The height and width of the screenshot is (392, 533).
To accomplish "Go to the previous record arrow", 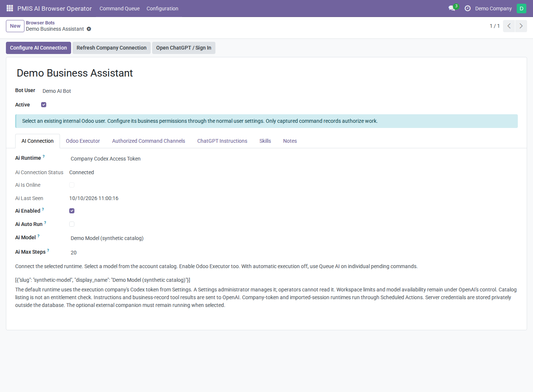I will coord(509,26).
